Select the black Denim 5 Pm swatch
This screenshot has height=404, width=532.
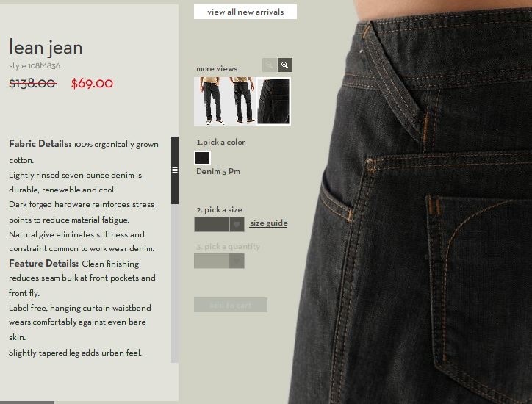[x=203, y=158]
